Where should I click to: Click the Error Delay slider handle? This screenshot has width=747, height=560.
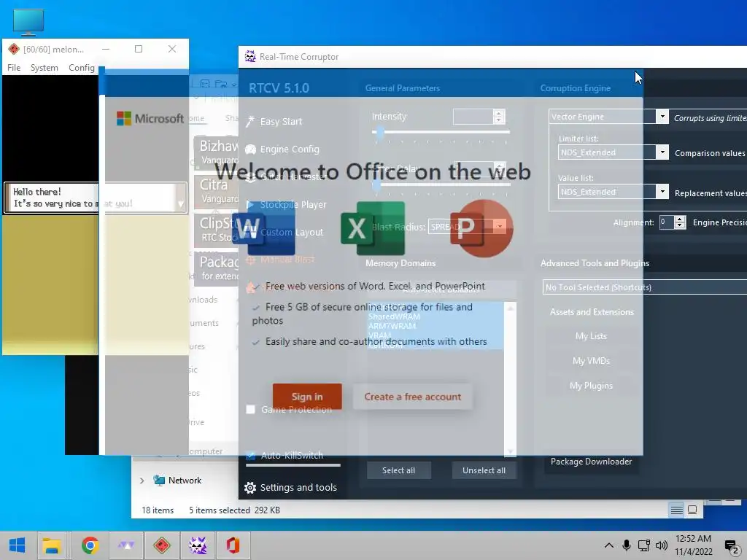point(377,184)
